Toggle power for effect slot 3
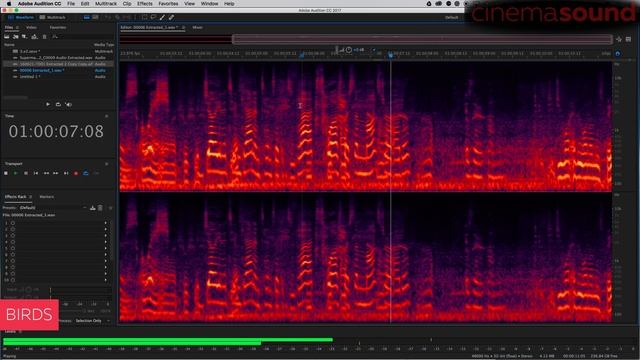This screenshot has height=360, width=640. click(x=13, y=236)
